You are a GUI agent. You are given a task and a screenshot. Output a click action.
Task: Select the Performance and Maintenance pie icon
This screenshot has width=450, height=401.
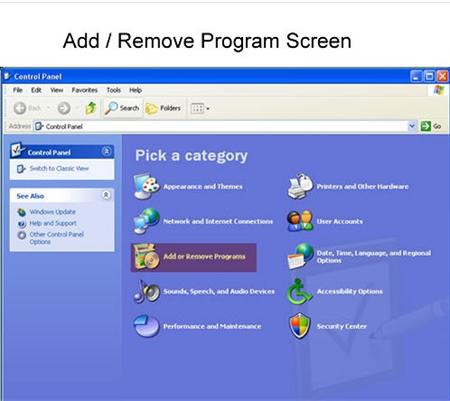point(147,326)
